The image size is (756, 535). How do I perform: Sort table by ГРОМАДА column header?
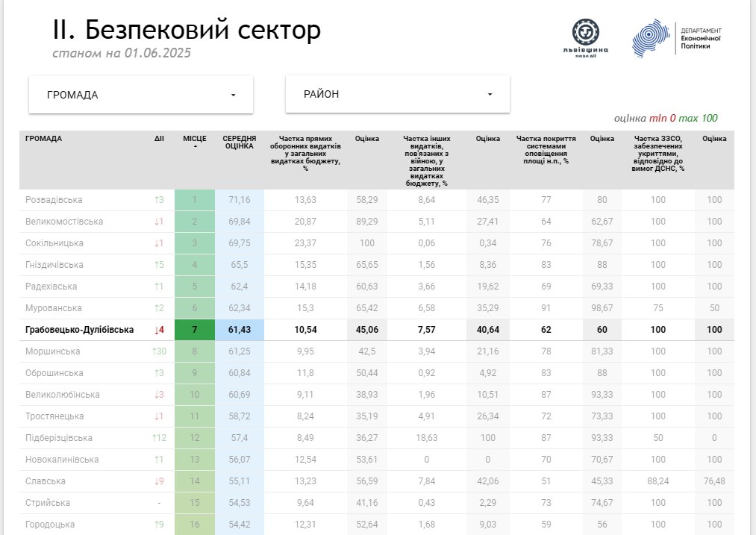click(44, 139)
